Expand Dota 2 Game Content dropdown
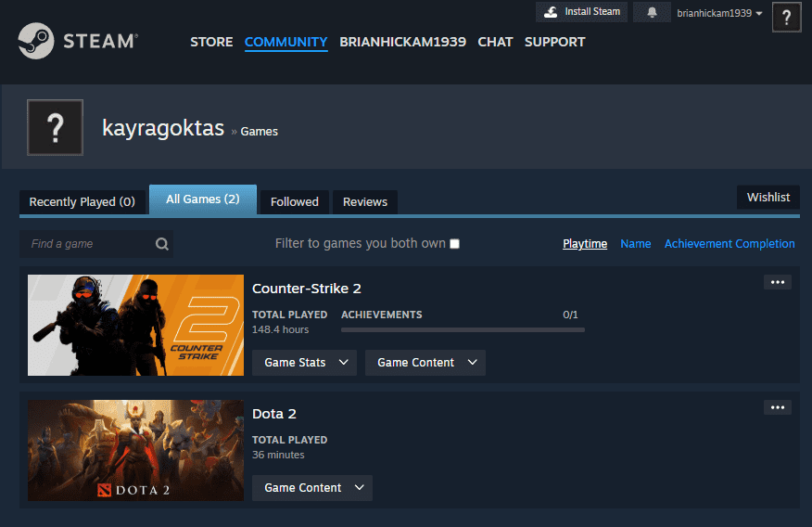 pos(311,488)
